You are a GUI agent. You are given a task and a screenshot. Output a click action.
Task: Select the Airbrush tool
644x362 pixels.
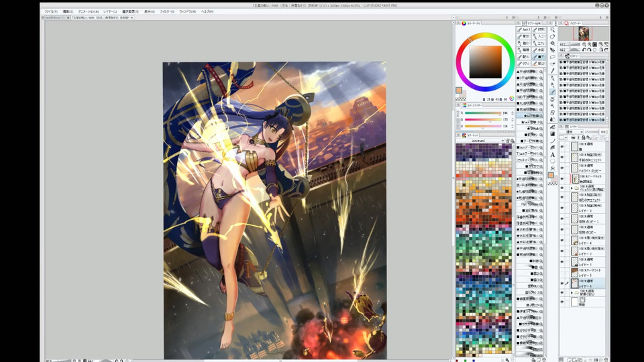coord(553,99)
